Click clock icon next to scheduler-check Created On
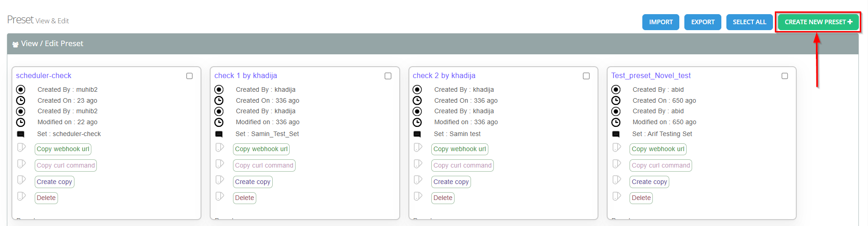Screen dimensions: 868x226 tap(21, 100)
